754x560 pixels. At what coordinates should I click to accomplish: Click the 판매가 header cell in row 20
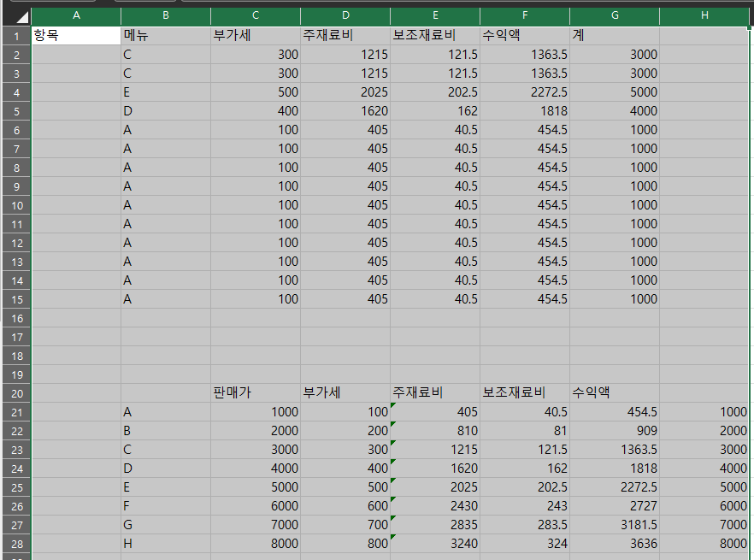coord(256,393)
